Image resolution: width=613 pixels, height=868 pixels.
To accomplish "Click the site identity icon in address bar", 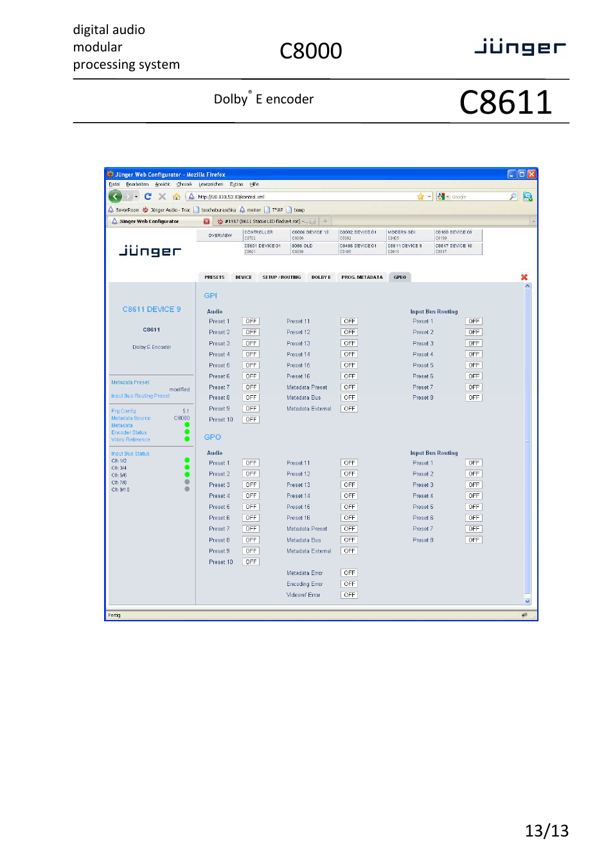I will (191, 197).
